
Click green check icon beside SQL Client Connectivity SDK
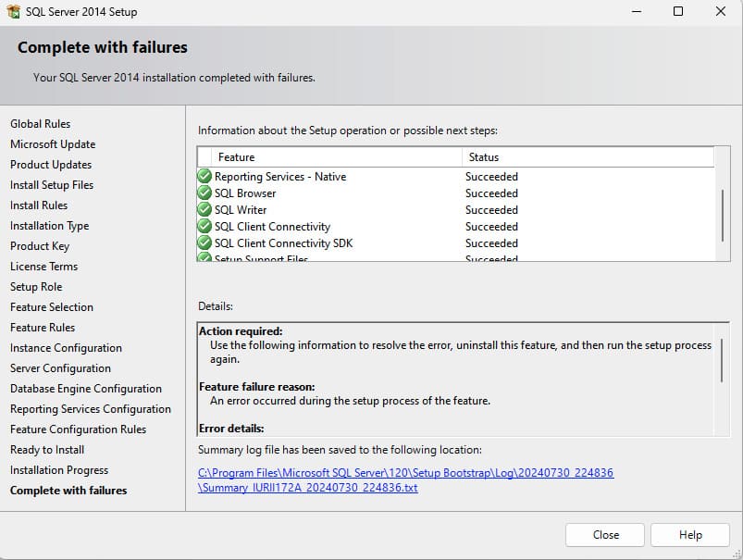coord(204,243)
